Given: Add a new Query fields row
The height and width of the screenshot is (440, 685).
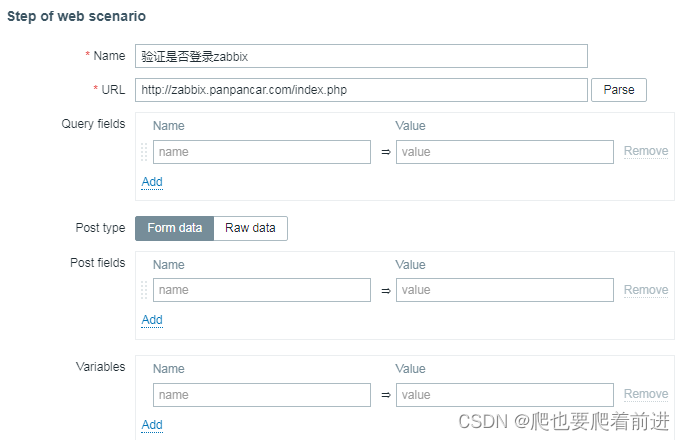Looking at the screenshot, I should pyautogui.click(x=152, y=182).
